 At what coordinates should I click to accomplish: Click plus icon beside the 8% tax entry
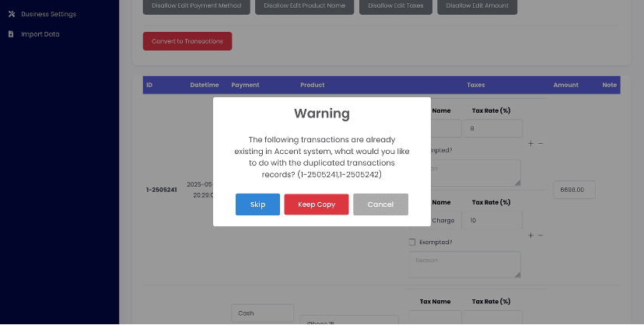coord(530,144)
